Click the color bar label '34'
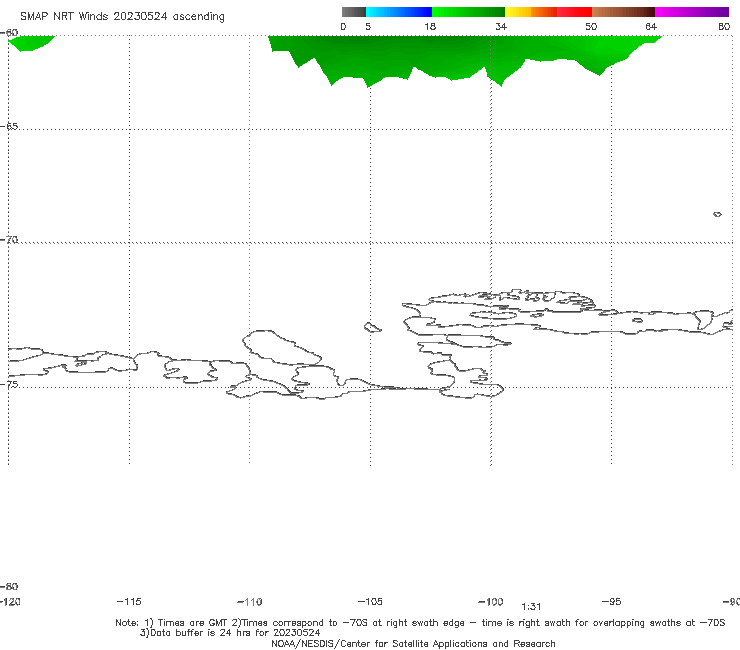740x650 pixels. coord(501,26)
